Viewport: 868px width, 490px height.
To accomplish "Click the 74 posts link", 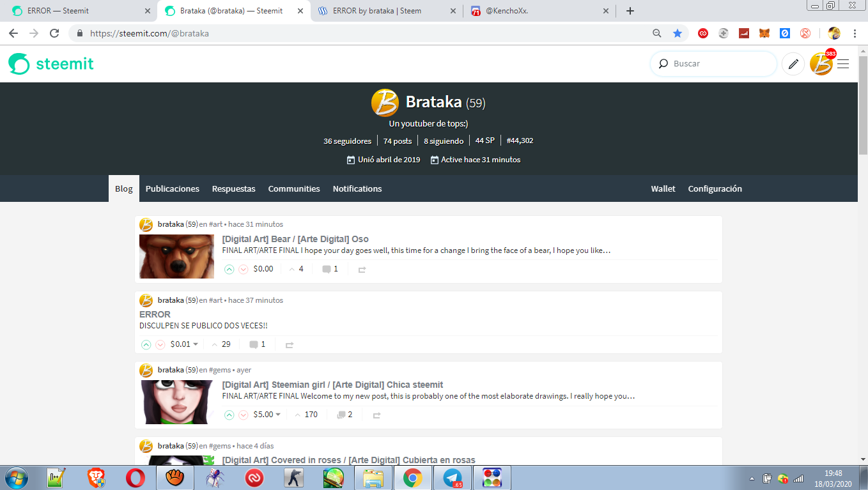I will pos(398,141).
